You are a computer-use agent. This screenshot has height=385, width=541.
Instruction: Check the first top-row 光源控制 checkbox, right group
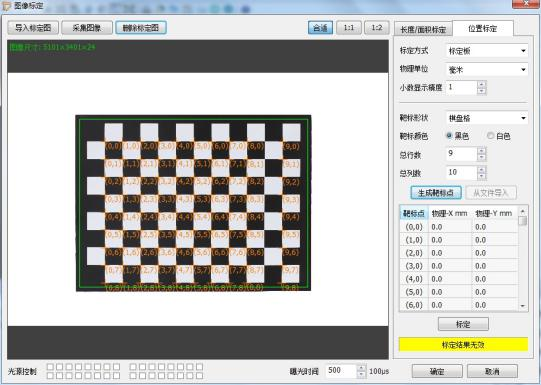tap(133, 366)
